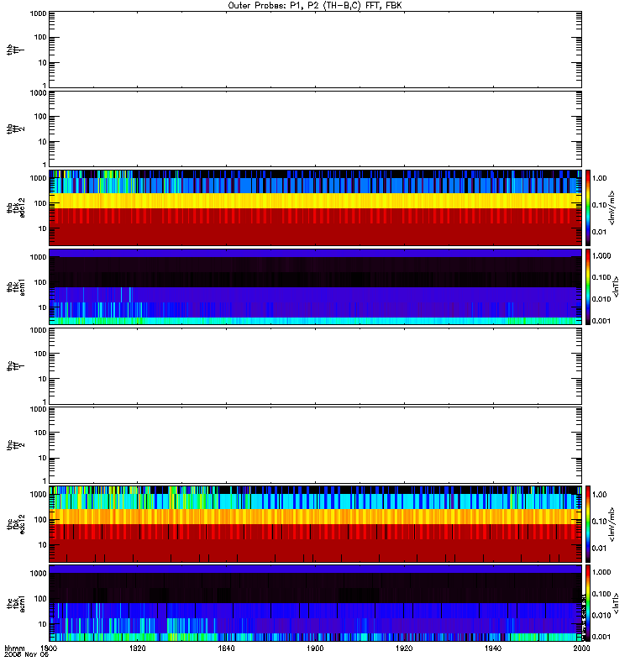Click inside the thb fbk edc12 spectrogram panel
Viewport: 630px width, 672px height.
[x=315, y=207]
